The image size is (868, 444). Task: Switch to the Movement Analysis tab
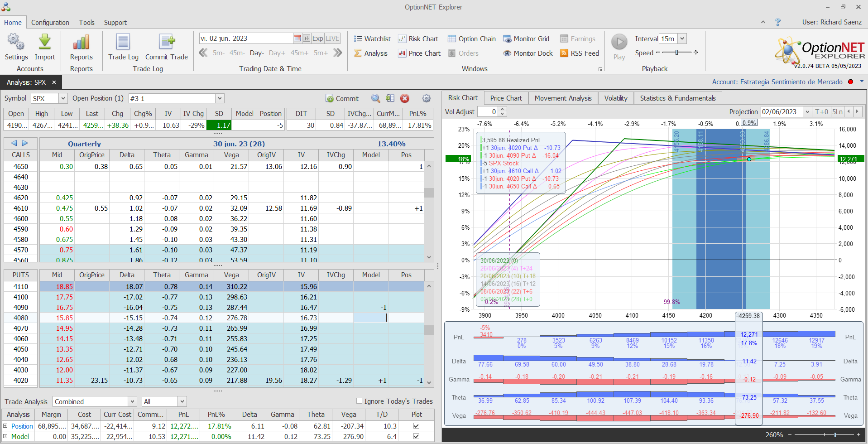pyautogui.click(x=563, y=98)
